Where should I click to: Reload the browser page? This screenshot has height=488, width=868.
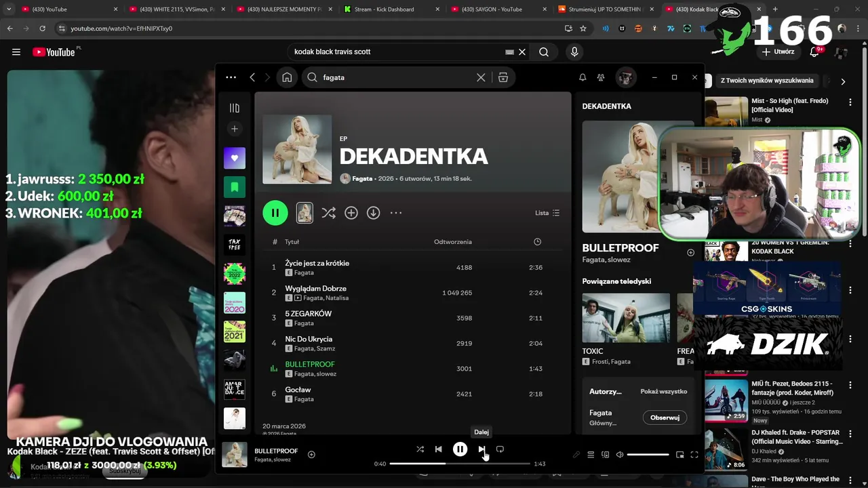click(x=42, y=28)
